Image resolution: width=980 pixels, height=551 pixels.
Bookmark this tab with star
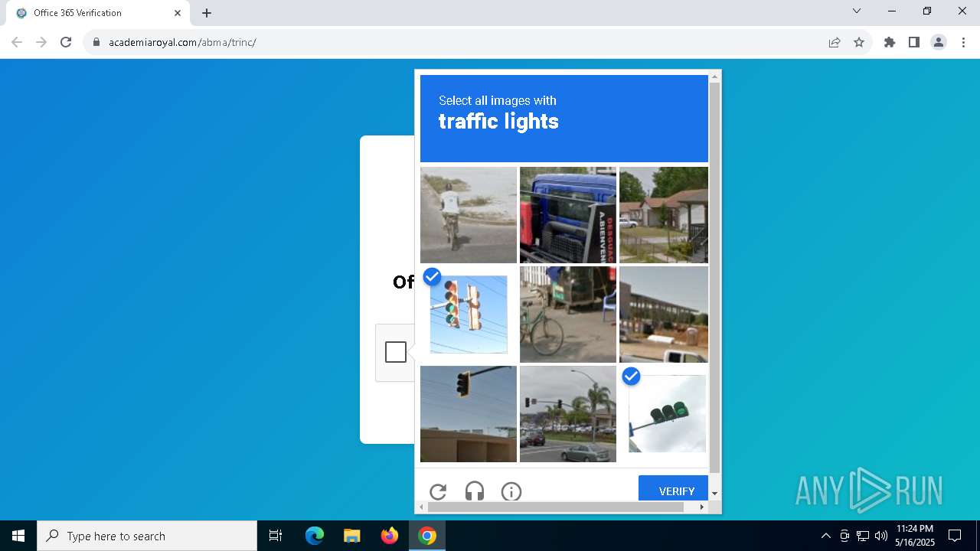coord(859,42)
